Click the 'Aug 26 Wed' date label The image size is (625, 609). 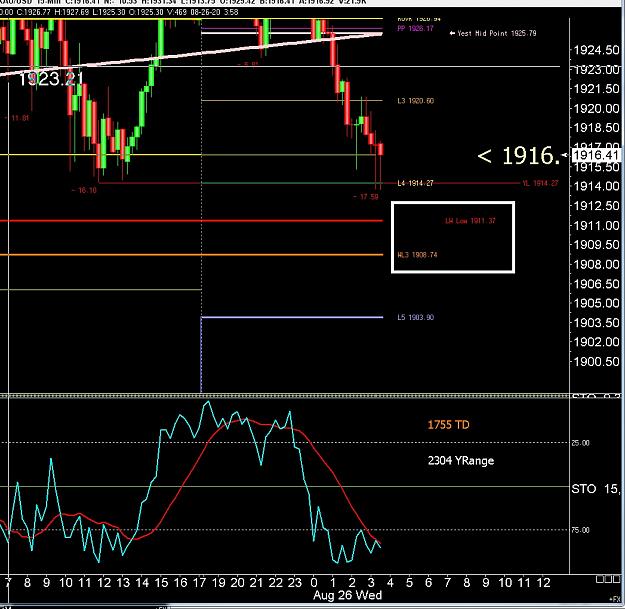pyautogui.click(x=348, y=595)
